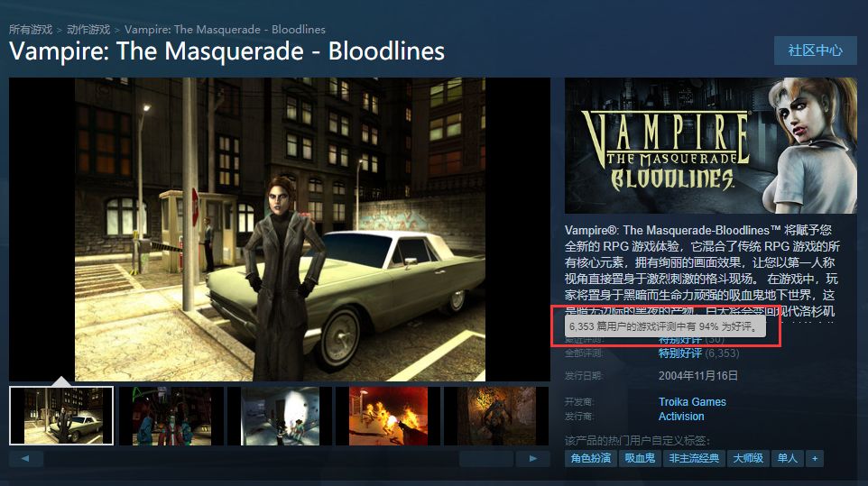Screen dimensions: 868x486
Task: Click the right arrow under screenshot thumbnails
Action: pos(532,458)
